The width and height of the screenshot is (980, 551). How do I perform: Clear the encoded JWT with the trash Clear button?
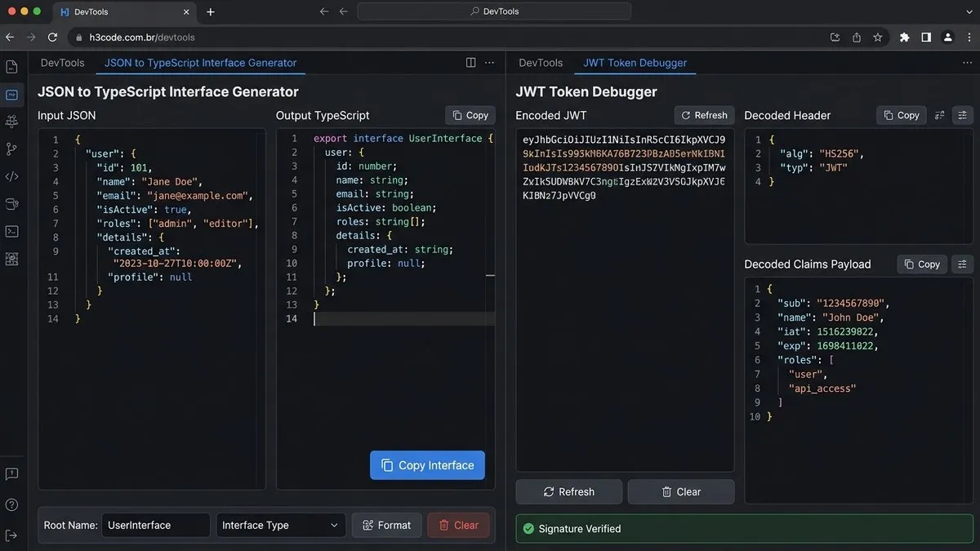pos(681,491)
